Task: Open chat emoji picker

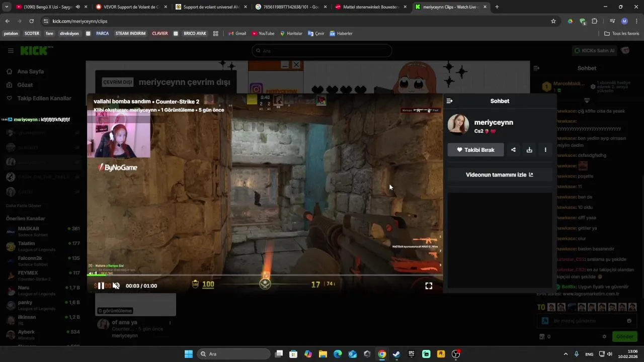Action: pos(629,321)
